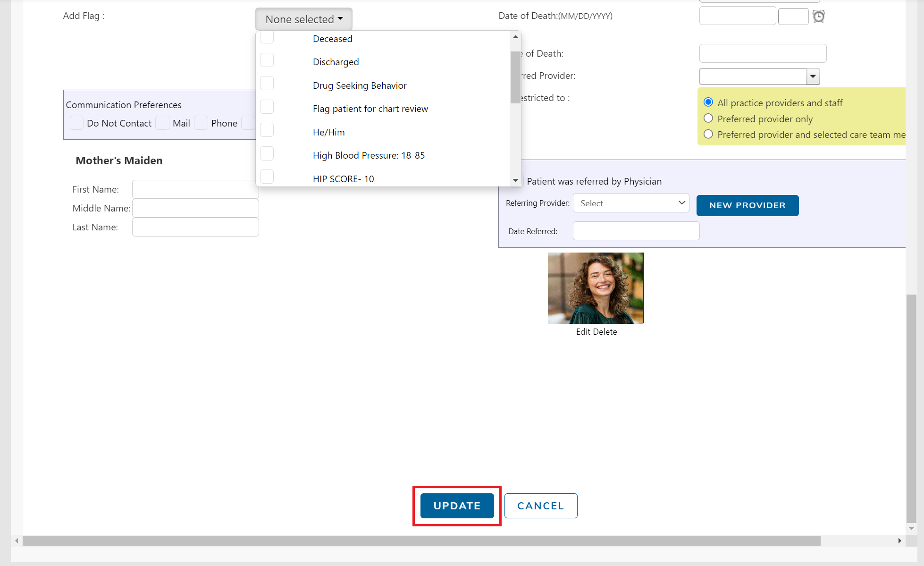
Task: Enable the Do Not Contact preference
Action: click(x=76, y=123)
